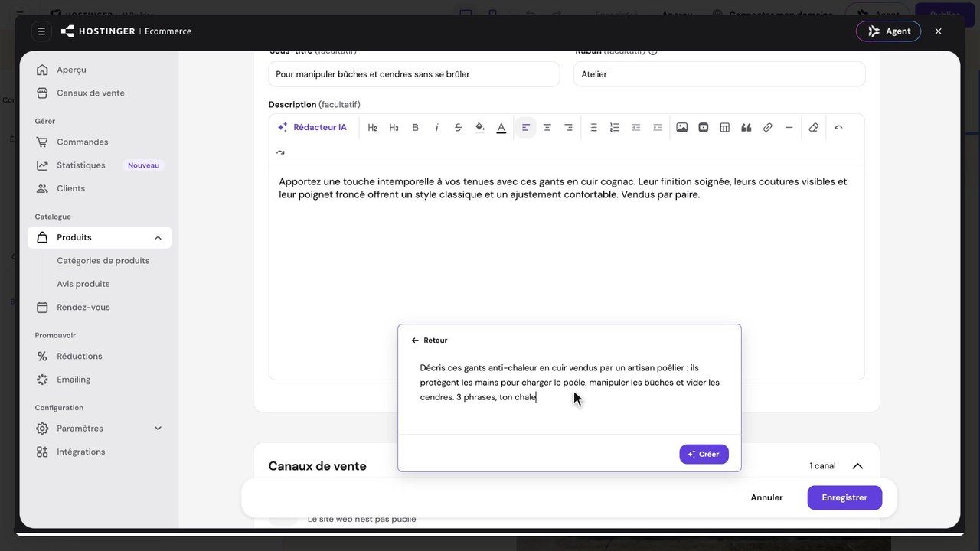Insert a blockquote
This screenshot has height=551, width=980.
pos(746,128)
